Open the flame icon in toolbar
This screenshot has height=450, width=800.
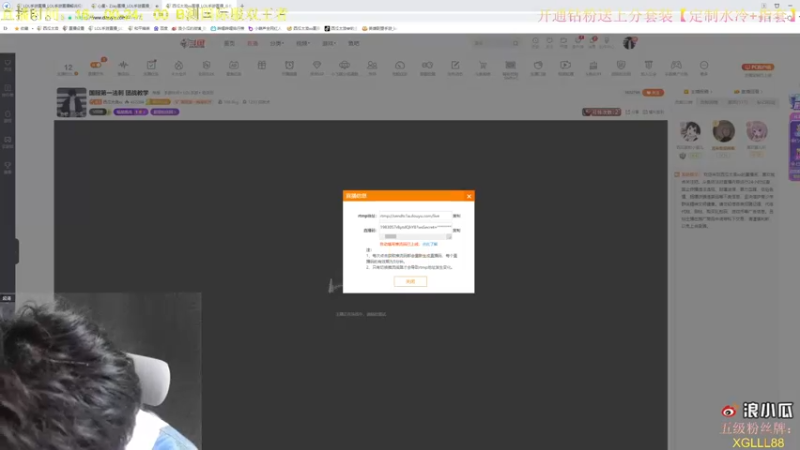click(179, 65)
